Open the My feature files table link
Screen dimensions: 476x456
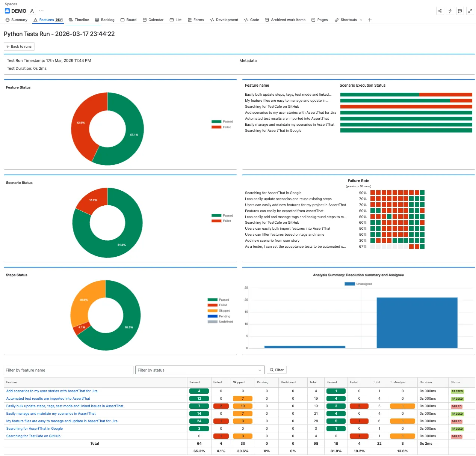[62, 421]
